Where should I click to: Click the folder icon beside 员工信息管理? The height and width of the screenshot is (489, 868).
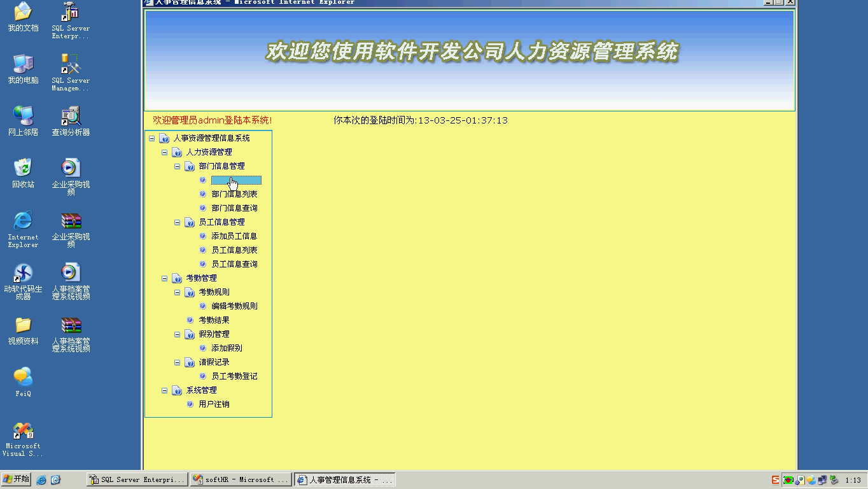tap(190, 222)
